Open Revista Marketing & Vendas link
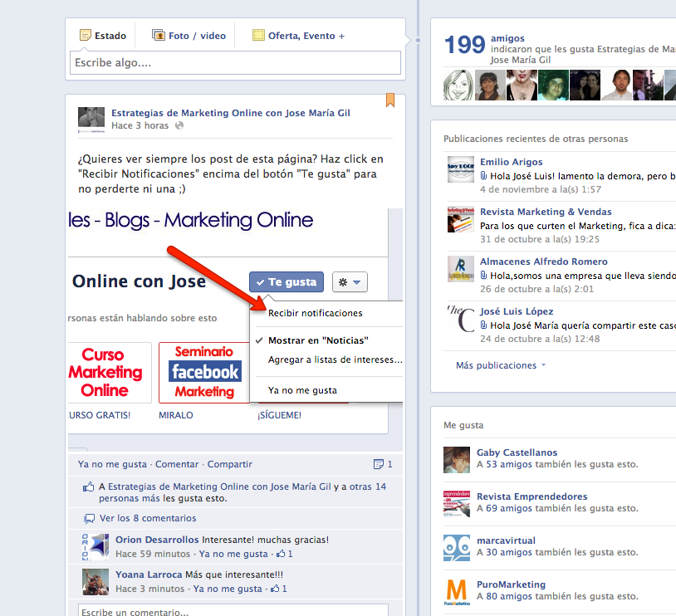 click(x=546, y=212)
